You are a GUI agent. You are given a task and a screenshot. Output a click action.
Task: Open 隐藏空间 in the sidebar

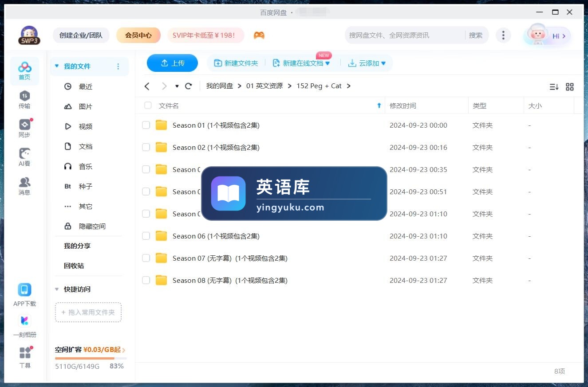point(92,226)
